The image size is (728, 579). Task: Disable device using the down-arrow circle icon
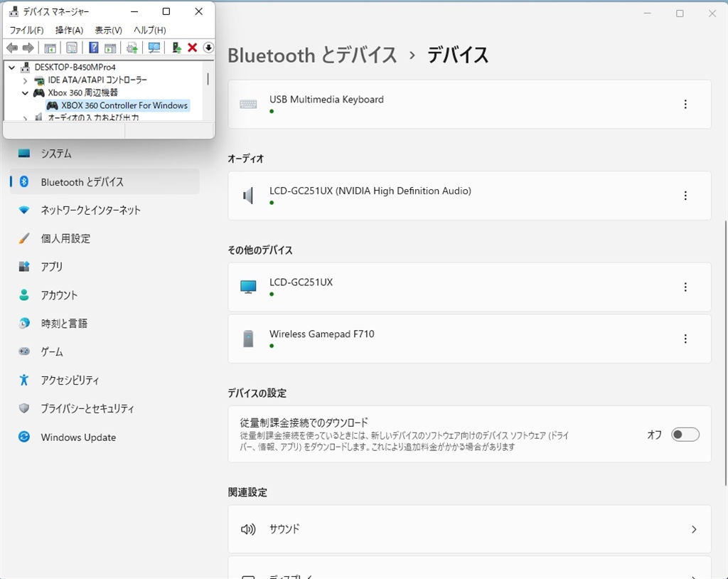pyautogui.click(x=208, y=48)
